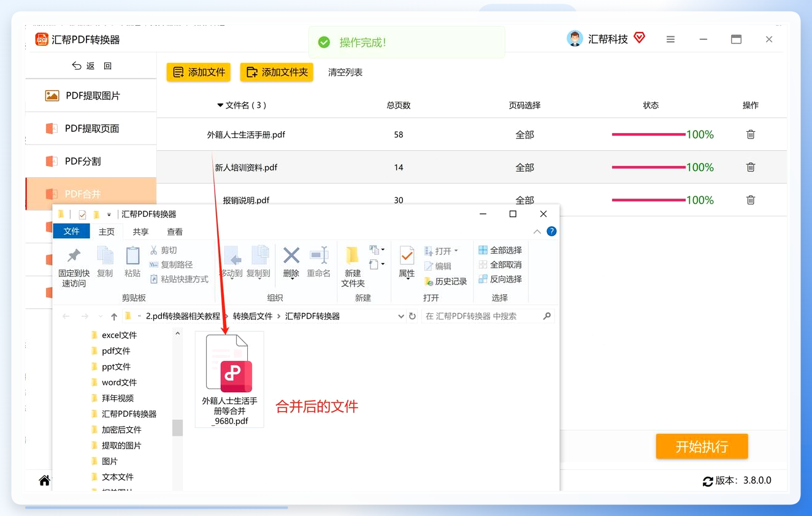Click the search magnifier icon in Explorer

pos(547,316)
